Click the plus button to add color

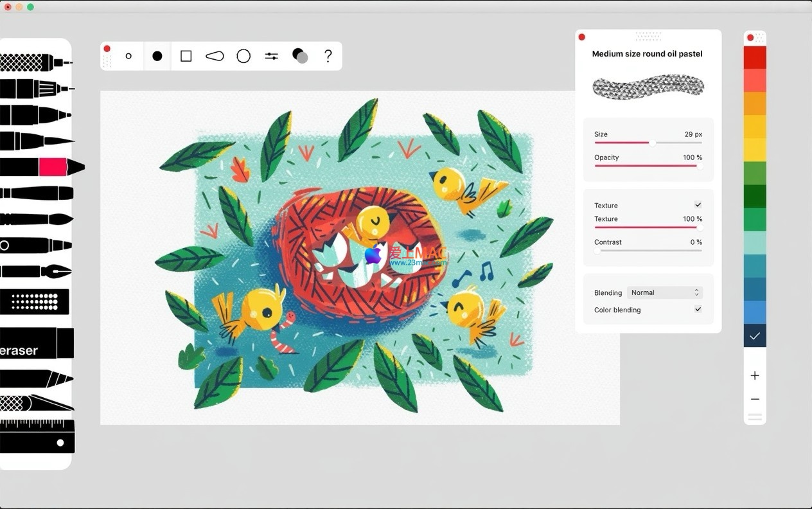point(755,375)
